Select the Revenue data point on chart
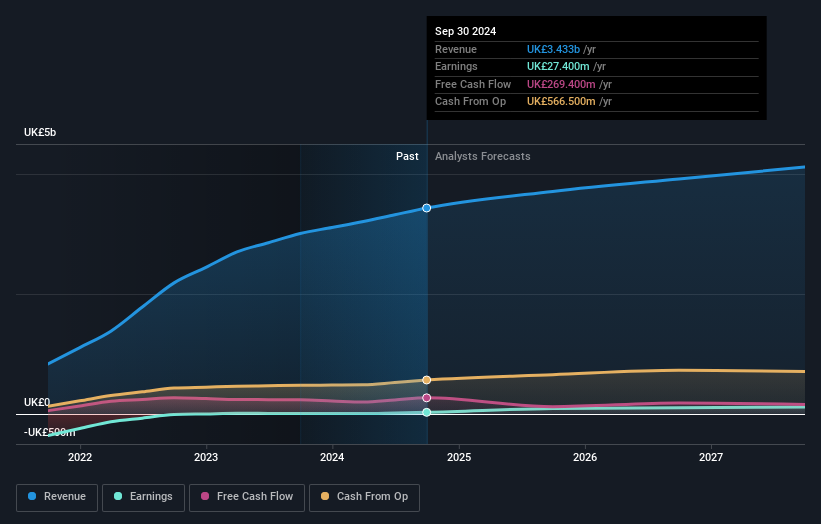 click(427, 208)
